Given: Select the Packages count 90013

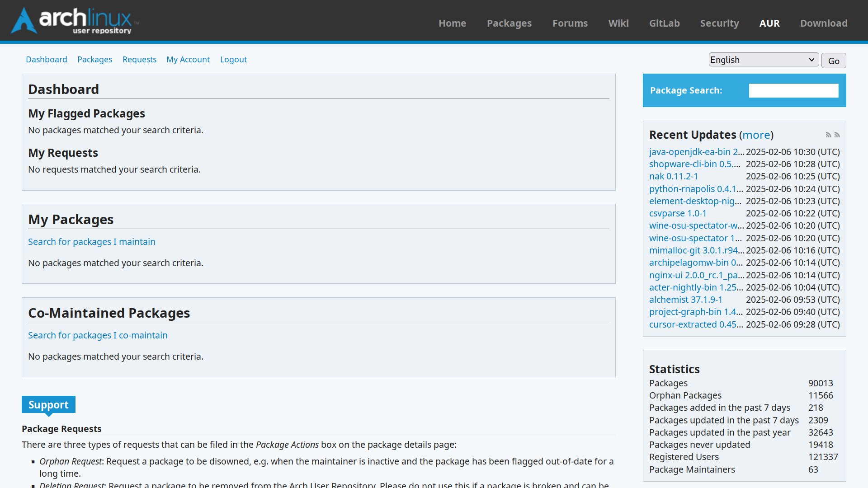Looking at the screenshot, I should tap(820, 383).
